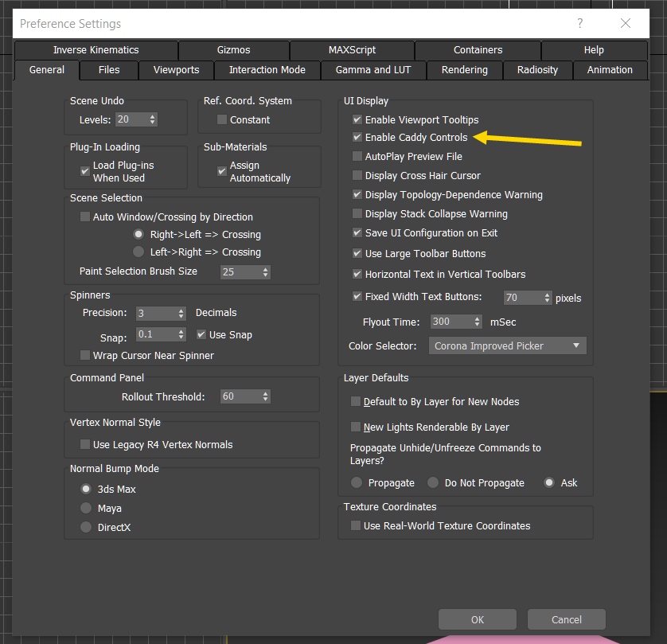
Task: Click the spinner Precision value field
Action: click(x=156, y=314)
